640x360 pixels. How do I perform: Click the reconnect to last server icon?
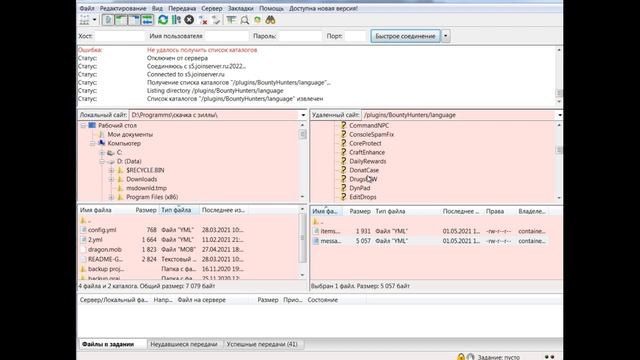pos(216,20)
